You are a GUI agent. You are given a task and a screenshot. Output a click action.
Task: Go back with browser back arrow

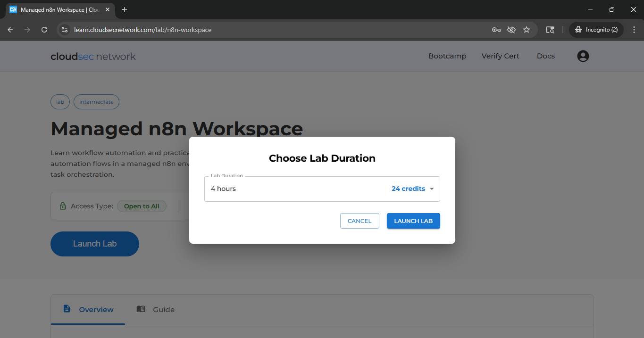tap(10, 30)
